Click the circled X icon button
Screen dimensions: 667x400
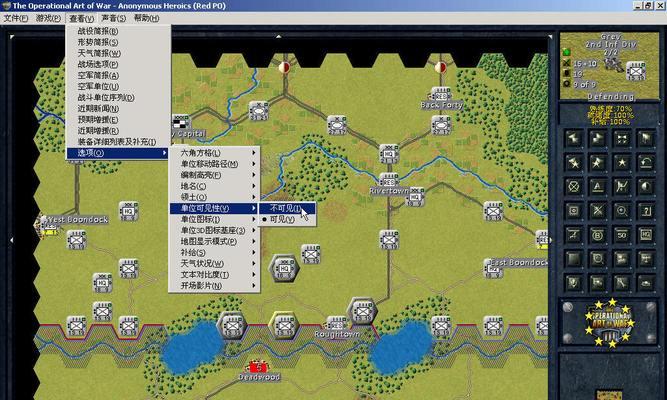coord(573,187)
